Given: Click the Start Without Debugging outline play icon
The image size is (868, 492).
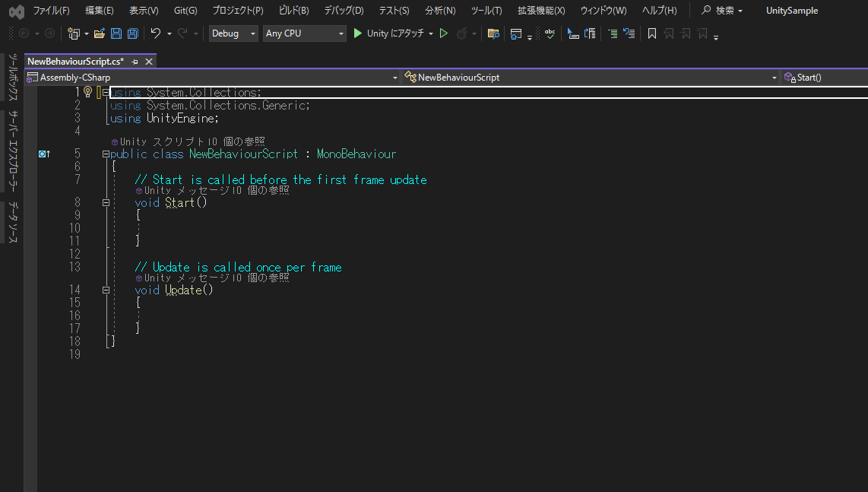Looking at the screenshot, I should (443, 33).
